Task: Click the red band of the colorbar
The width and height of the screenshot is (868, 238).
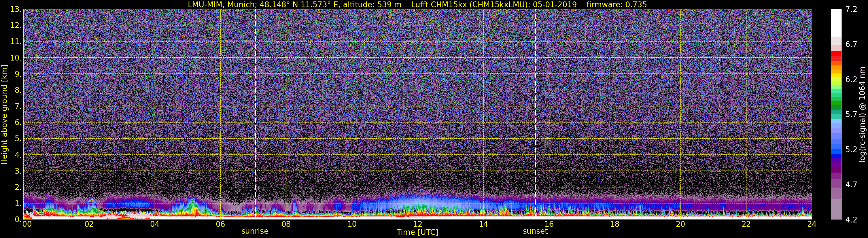Action: point(836,56)
